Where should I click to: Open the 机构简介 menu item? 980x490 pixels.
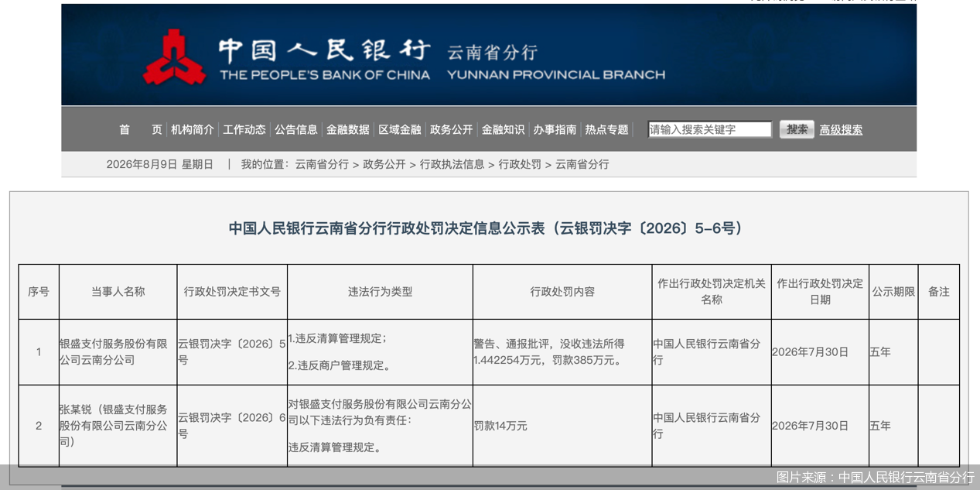coord(193,129)
